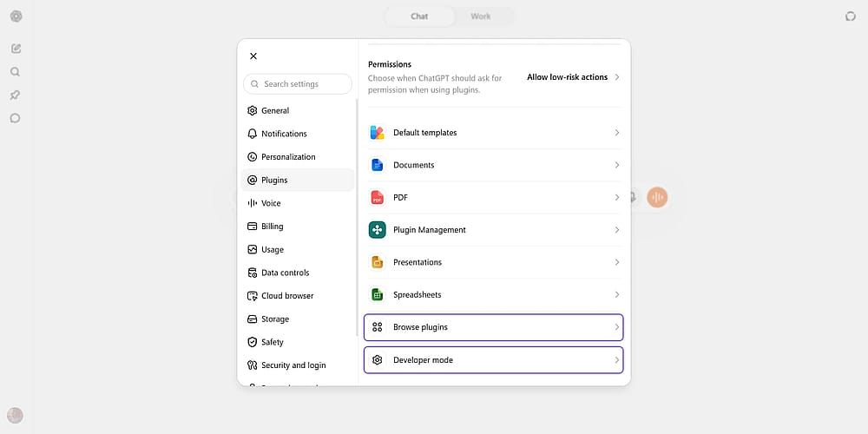Click the Developer mode gear icon

[x=378, y=360]
